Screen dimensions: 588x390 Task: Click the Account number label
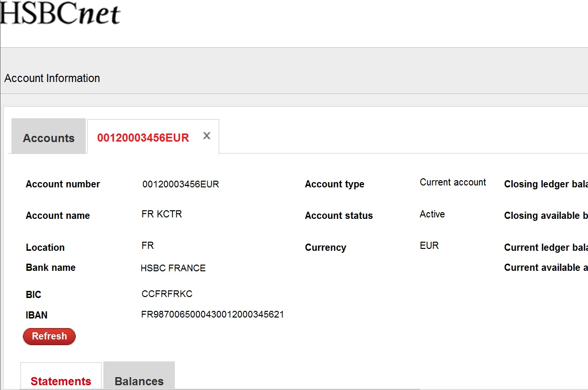[63, 184]
